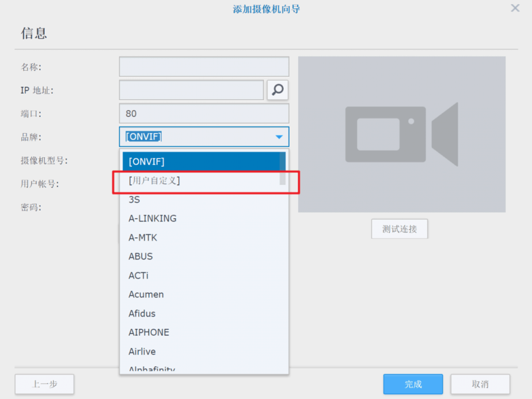Choose [用户自定义] option in brand list

click(203, 181)
